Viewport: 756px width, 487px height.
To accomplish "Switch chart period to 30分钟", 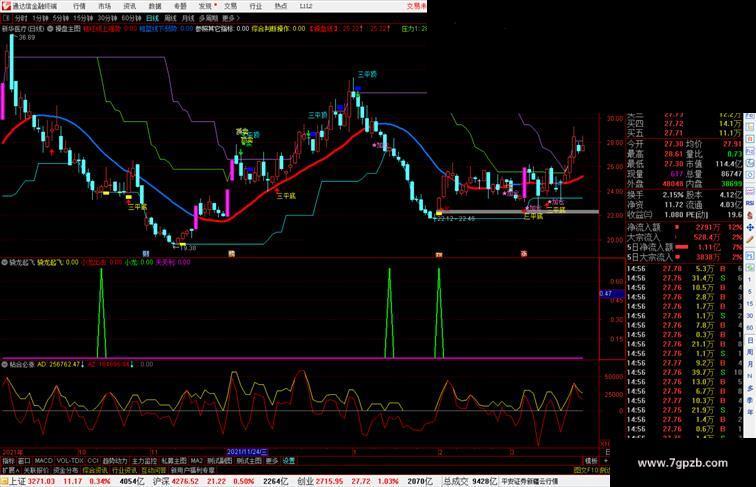I will (x=108, y=18).
